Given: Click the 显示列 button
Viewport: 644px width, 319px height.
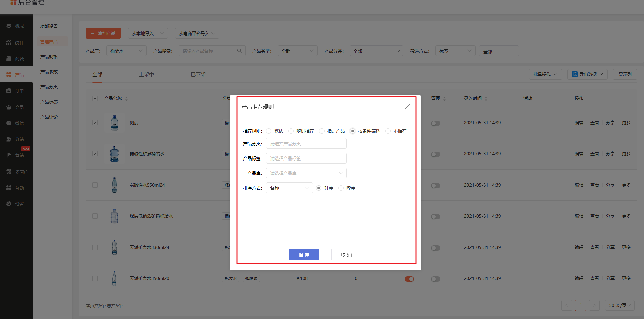Looking at the screenshot, I should coord(625,74).
